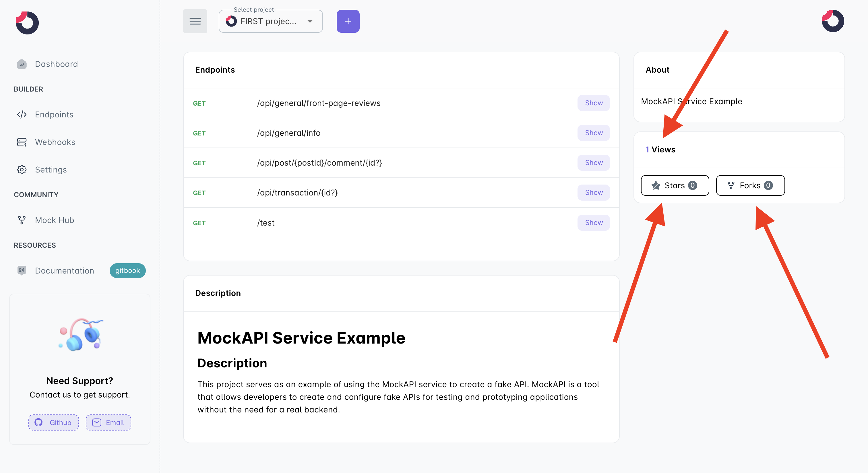Click the Mock Hub fork icon
Viewport: 868px width, 473px height.
(x=22, y=220)
